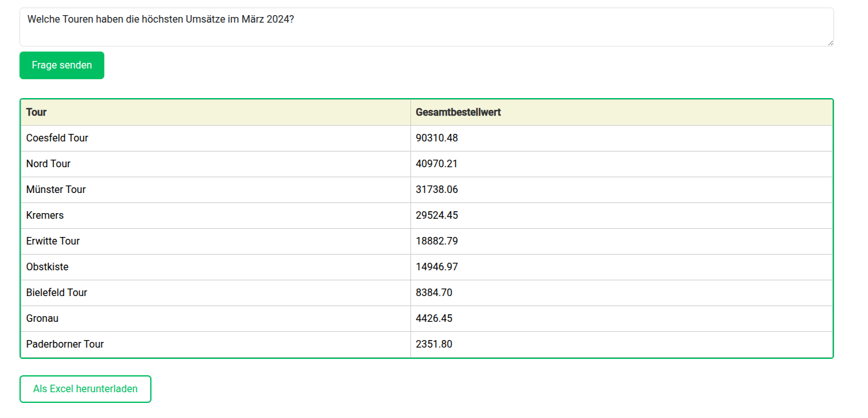Screen dimensions: 868x418
Task: Click the "Frage senden" button
Action: coord(62,65)
